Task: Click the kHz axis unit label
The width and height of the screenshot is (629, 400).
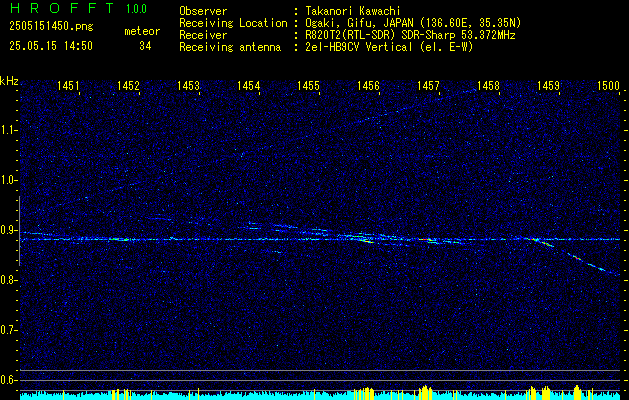Action: (x=9, y=81)
